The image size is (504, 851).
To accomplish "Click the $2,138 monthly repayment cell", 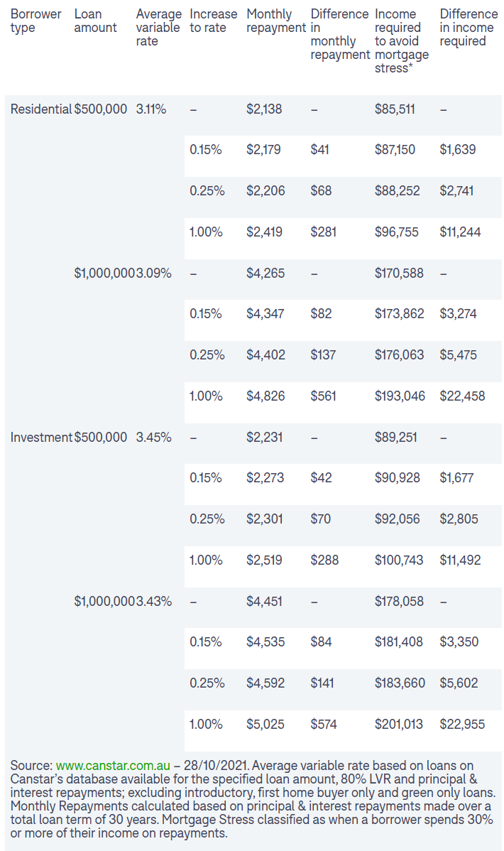I will [x=263, y=109].
